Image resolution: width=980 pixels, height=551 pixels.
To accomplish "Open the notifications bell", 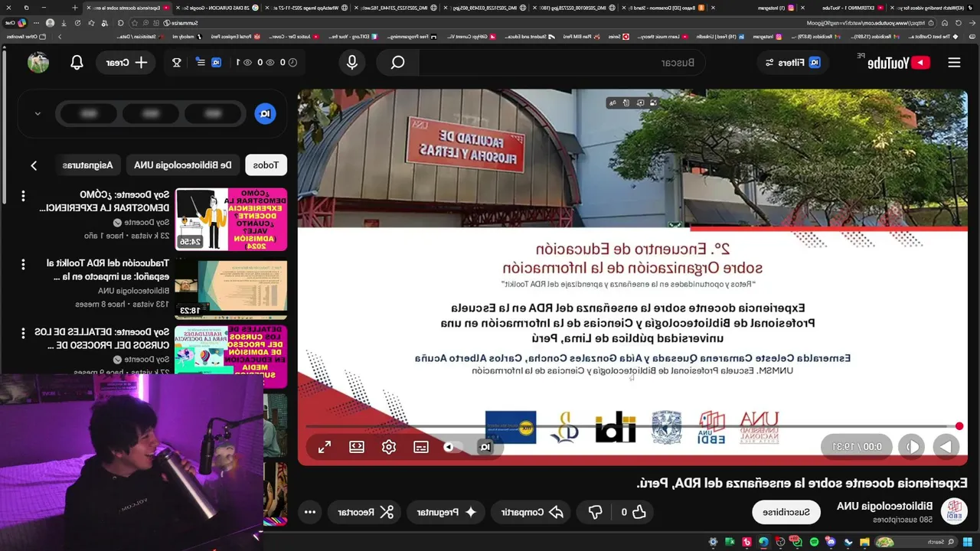I will click(77, 63).
